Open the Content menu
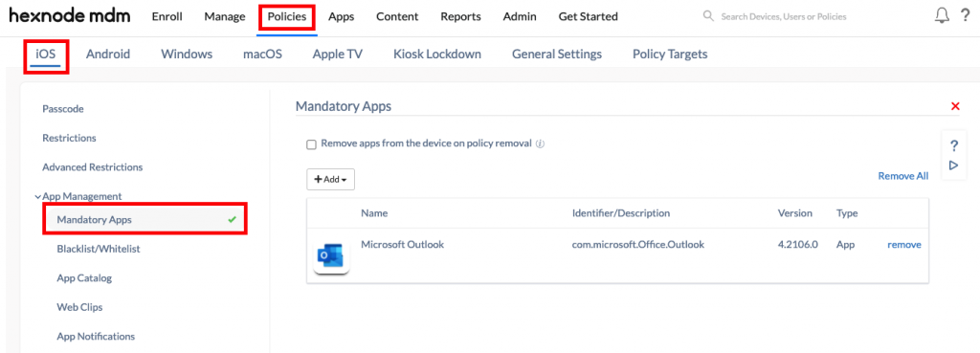Screen dimensions: 980x353 coord(397,17)
